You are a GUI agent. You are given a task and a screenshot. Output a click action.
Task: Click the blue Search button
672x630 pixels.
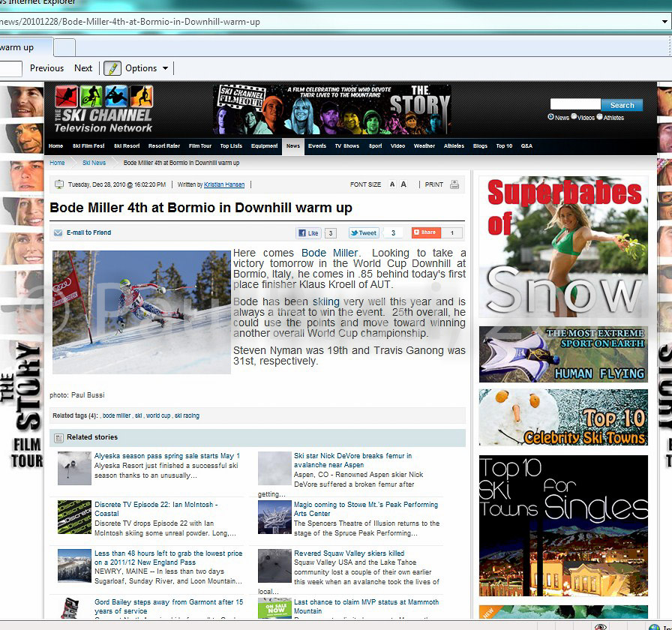tap(622, 105)
